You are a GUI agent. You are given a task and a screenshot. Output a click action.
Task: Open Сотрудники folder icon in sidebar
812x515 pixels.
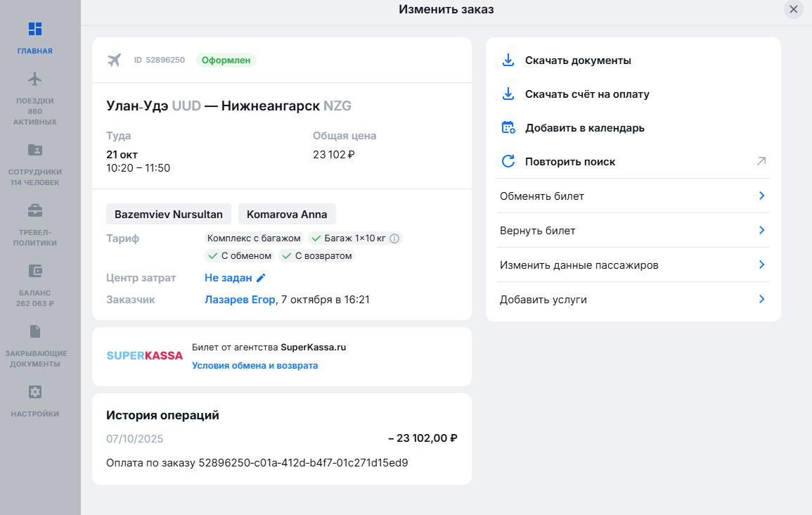(35, 150)
